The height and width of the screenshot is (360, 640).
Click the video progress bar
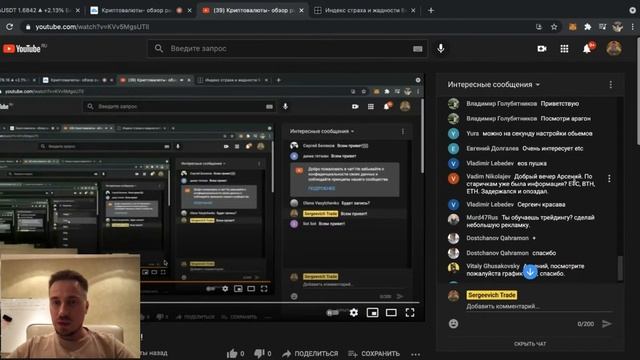[280, 302]
